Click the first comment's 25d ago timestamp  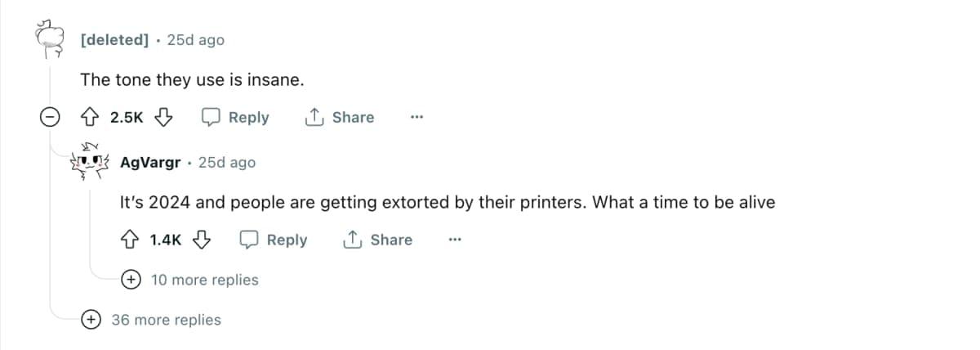195,40
